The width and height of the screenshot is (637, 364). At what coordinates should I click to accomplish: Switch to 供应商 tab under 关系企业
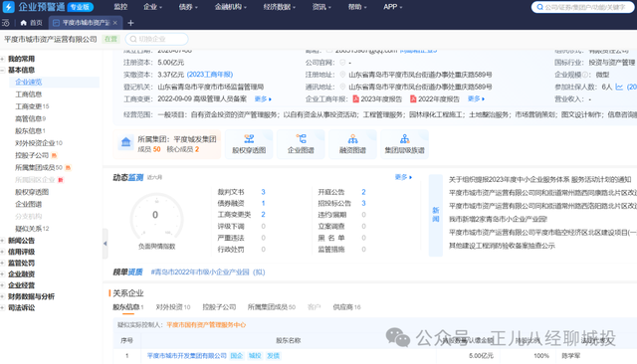346,307
